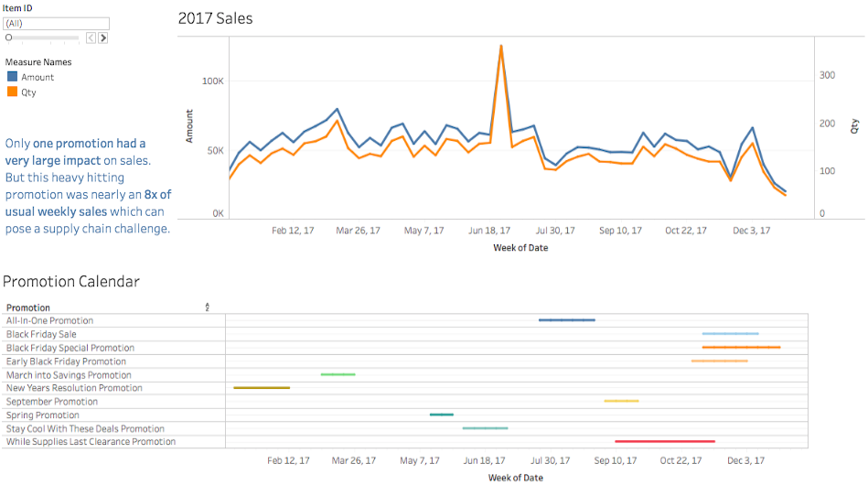
Task: Open the Item ID (All) dropdown
Action: click(x=56, y=23)
